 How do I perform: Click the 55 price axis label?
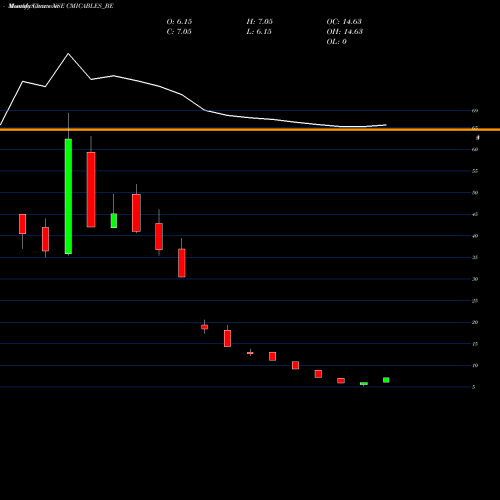click(x=475, y=171)
